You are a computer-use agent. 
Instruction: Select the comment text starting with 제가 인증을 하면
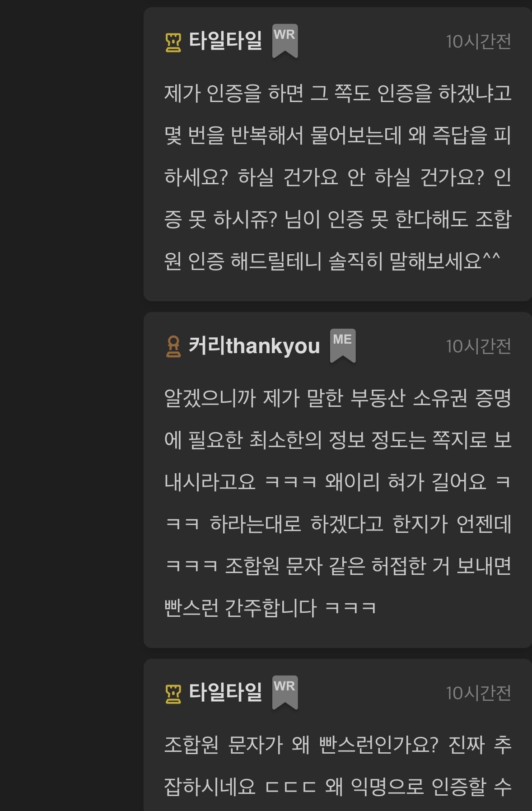click(x=338, y=177)
